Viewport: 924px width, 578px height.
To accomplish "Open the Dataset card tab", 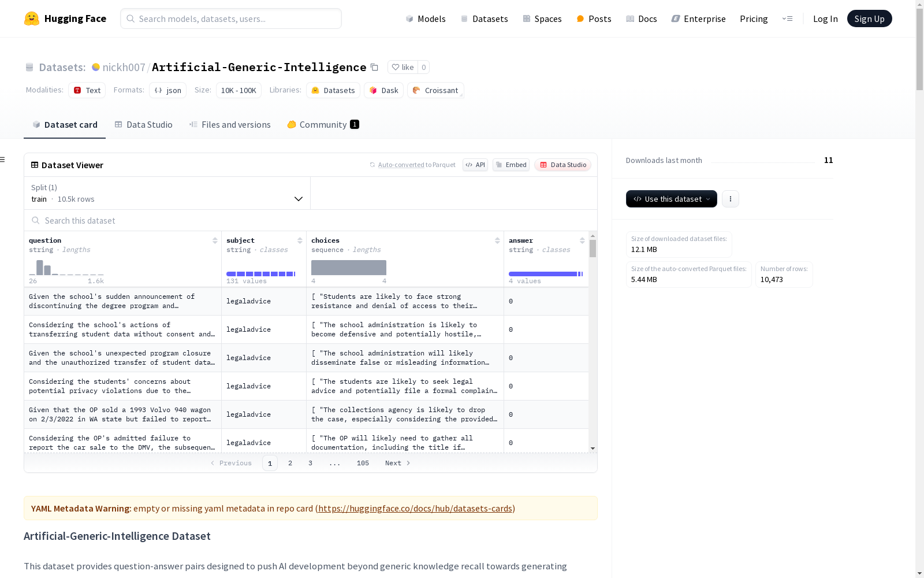I will point(65,125).
